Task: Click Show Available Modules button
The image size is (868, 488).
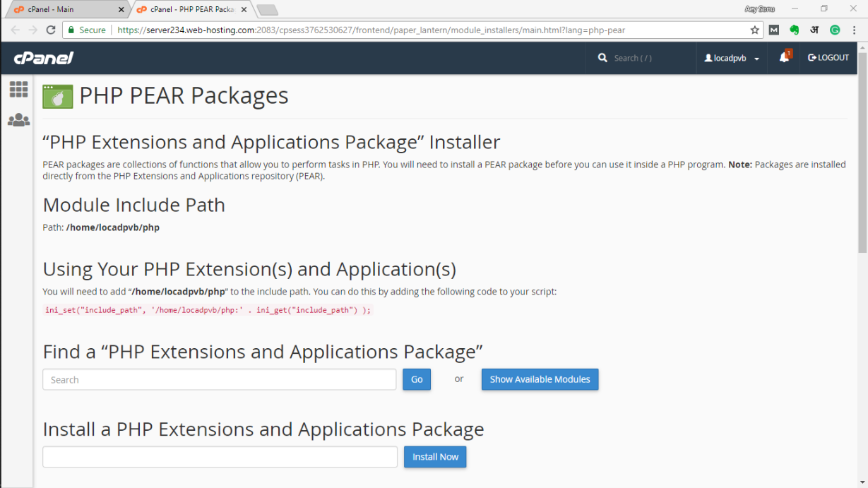Action: [540, 379]
